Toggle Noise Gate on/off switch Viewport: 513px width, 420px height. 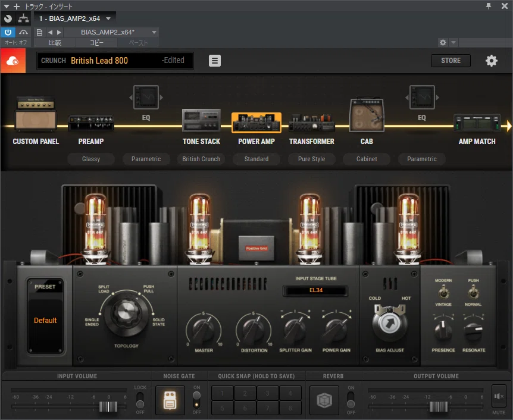(196, 400)
